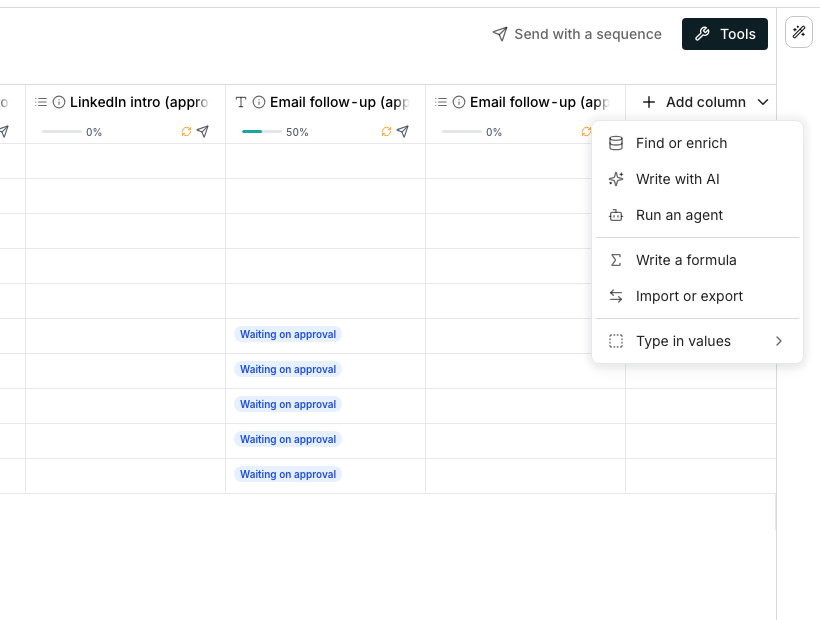The height and width of the screenshot is (620, 820).
Task: Click the first Waiting on approval badge
Action: pos(288,334)
